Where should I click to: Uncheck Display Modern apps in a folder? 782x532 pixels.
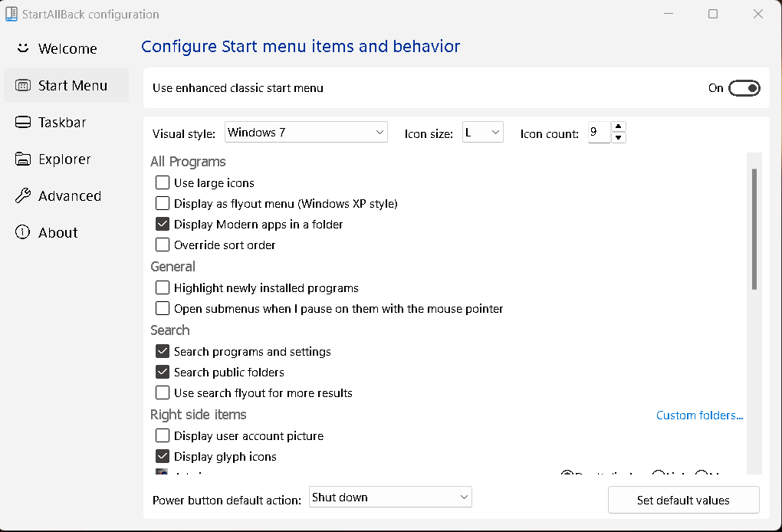click(163, 225)
